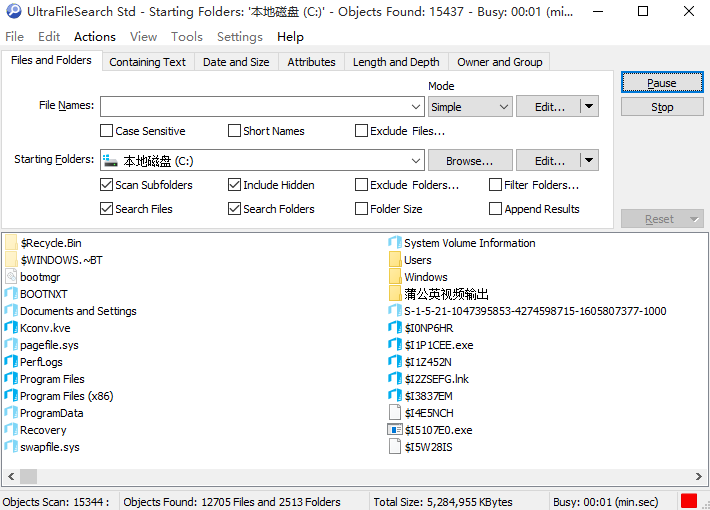The image size is (710, 510).
Task: Open the Starting Folders dropdown list
Action: (x=416, y=161)
